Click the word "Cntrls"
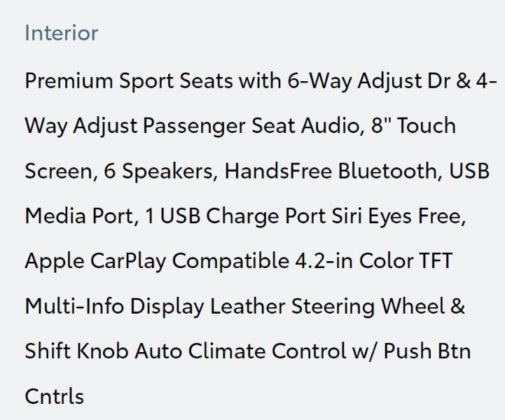This screenshot has width=505, height=420. pyautogui.click(x=55, y=397)
